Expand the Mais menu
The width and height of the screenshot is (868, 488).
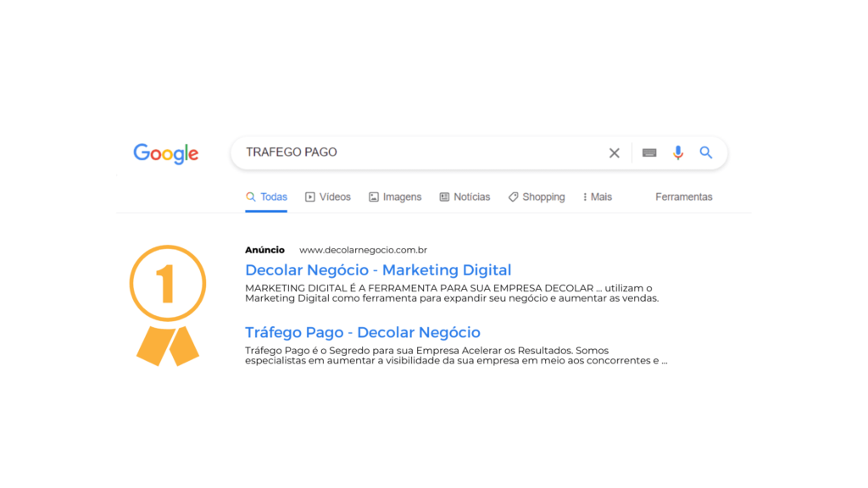click(x=598, y=197)
